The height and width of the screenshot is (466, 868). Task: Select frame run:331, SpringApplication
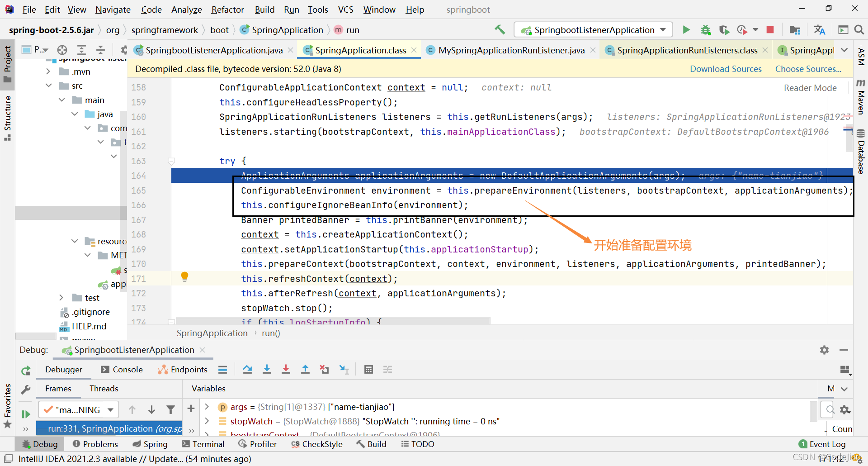[109, 428]
